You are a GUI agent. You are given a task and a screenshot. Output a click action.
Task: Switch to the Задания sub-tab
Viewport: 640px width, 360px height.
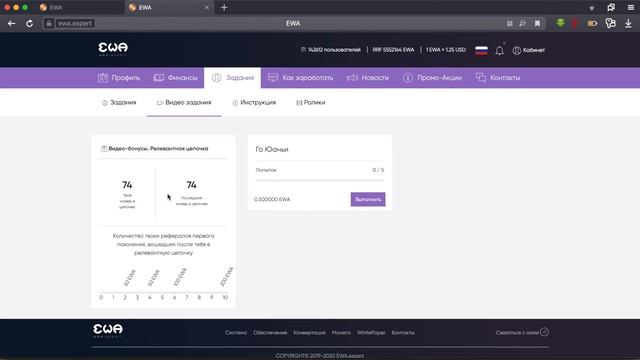click(119, 102)
